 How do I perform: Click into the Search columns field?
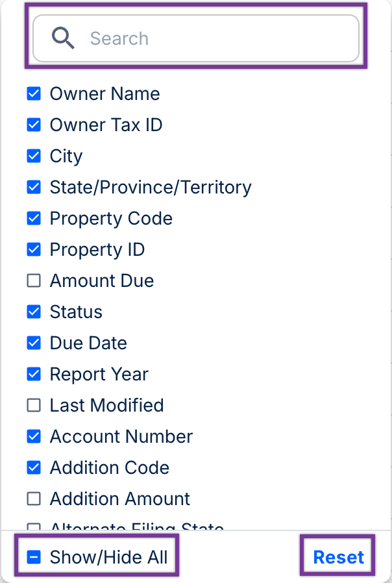(214, 39)
